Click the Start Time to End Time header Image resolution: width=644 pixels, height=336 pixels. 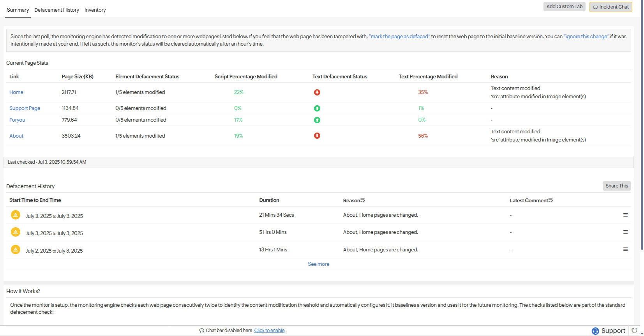(x=35, y=200)
